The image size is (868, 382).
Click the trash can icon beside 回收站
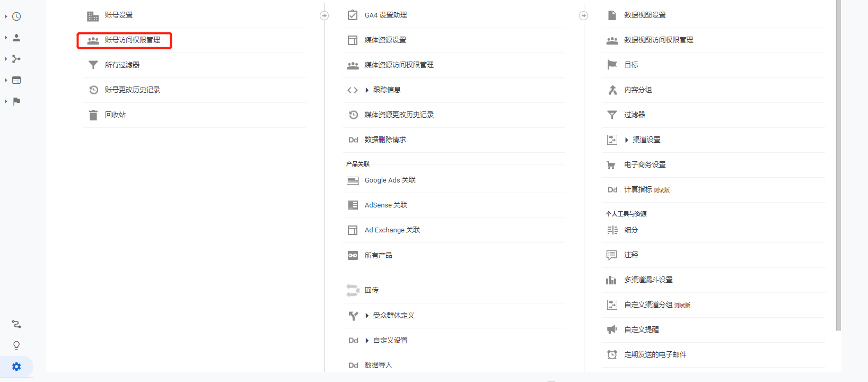click(93, 115)
